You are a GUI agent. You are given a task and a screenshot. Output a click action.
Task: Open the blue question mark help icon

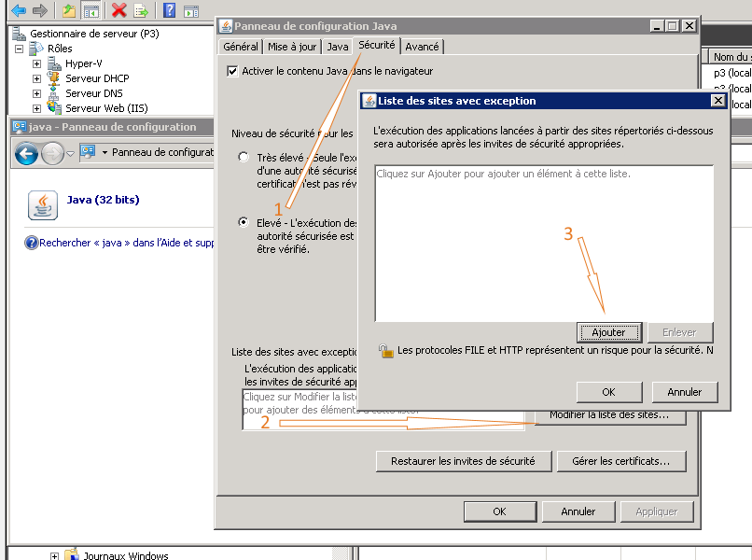click(169, 10)
